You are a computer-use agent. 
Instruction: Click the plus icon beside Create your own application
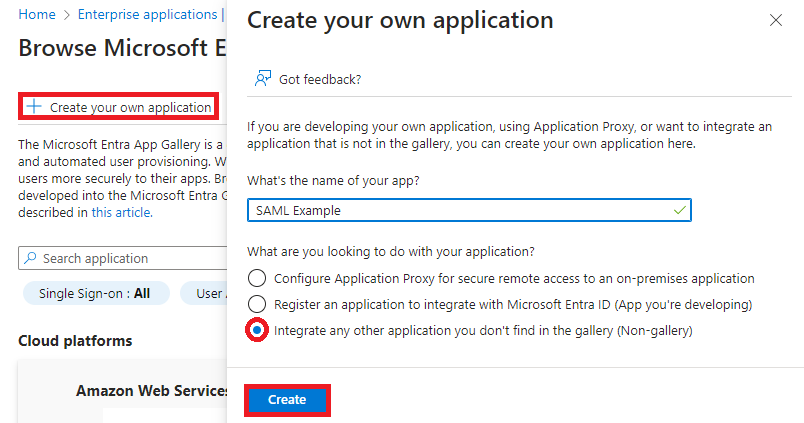(34, 107)
